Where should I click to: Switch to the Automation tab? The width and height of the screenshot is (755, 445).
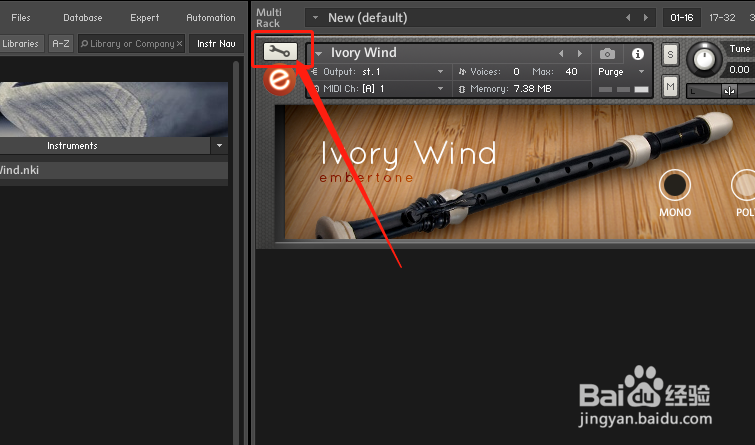click(211, 18)
